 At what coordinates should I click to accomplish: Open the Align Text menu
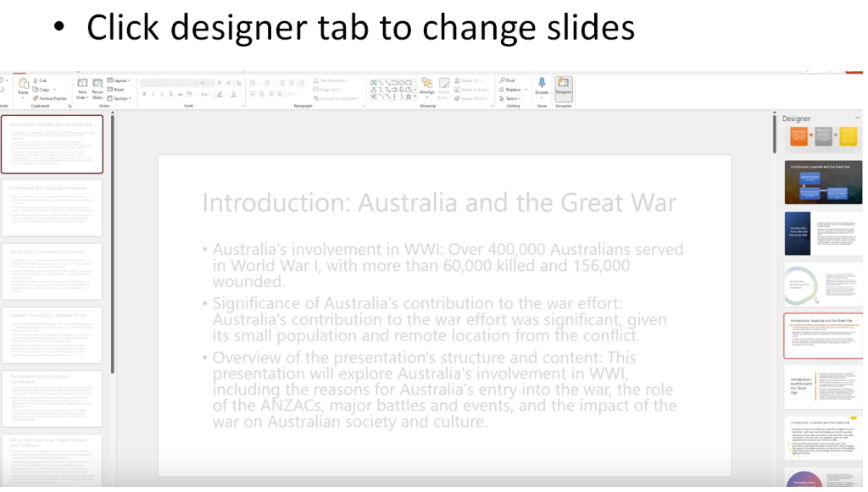tap(328, 90)
